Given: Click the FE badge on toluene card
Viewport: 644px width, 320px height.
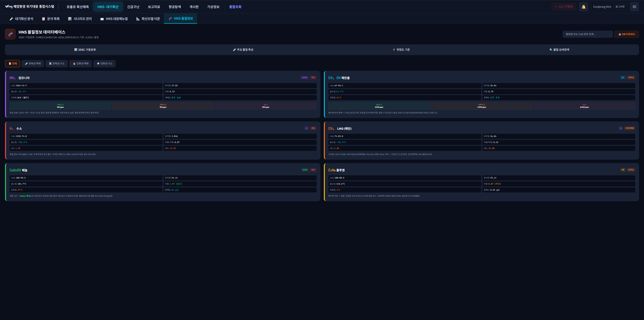Looking at the screenshot, I should (x=623, y=170).
